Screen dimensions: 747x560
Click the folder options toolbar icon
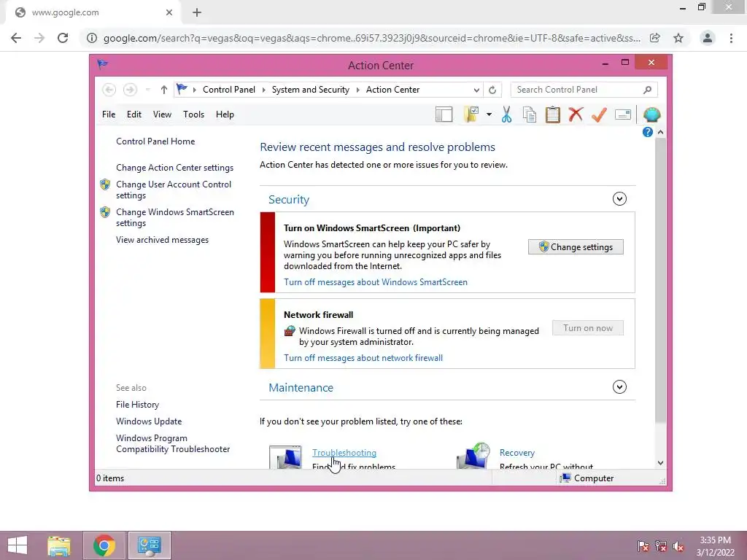pyautogui.click(x=471, y=114)
